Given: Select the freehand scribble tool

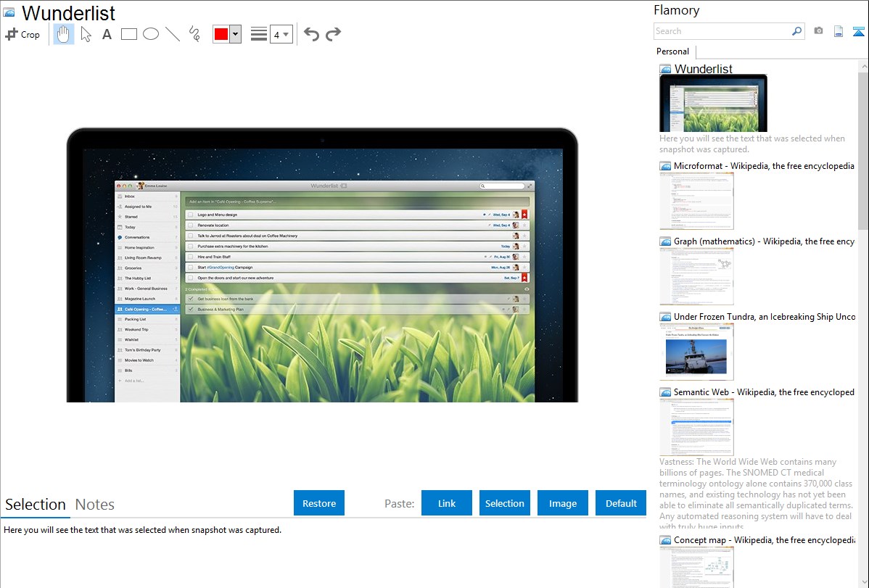Looking at the screenshot, I should (x=194, y=34).
